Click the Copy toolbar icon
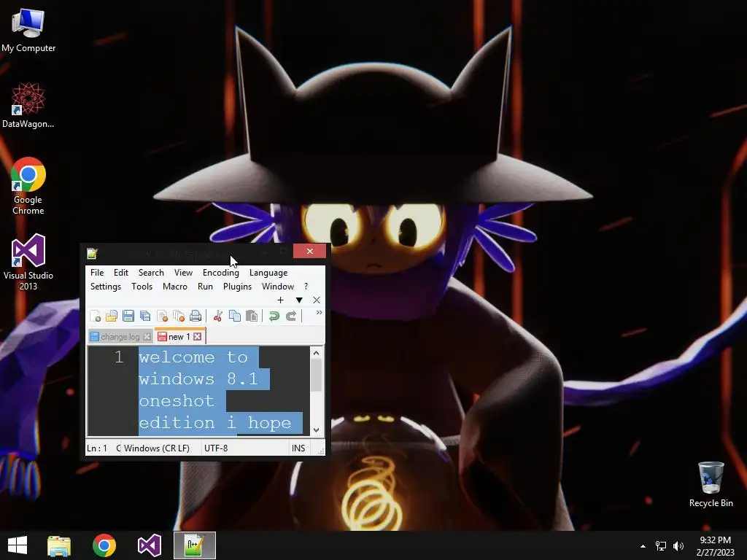Viewport: 747px width, 560px height. [x=235, y=316]
